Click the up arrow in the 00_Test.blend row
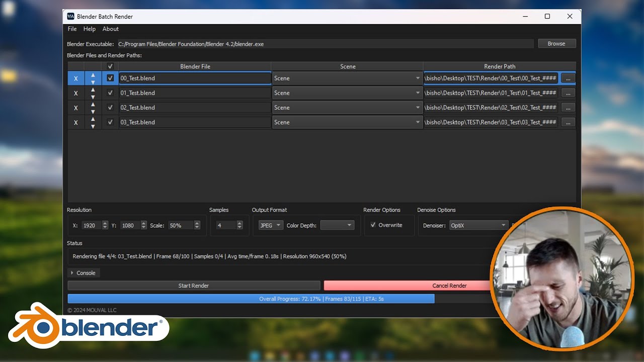644x362 pixels. tap(93, 75)
